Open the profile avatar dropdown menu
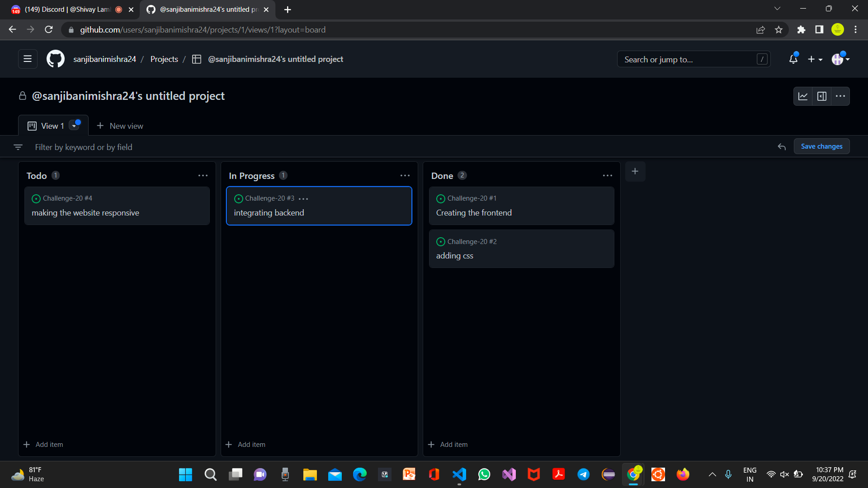 click(840, 59)
